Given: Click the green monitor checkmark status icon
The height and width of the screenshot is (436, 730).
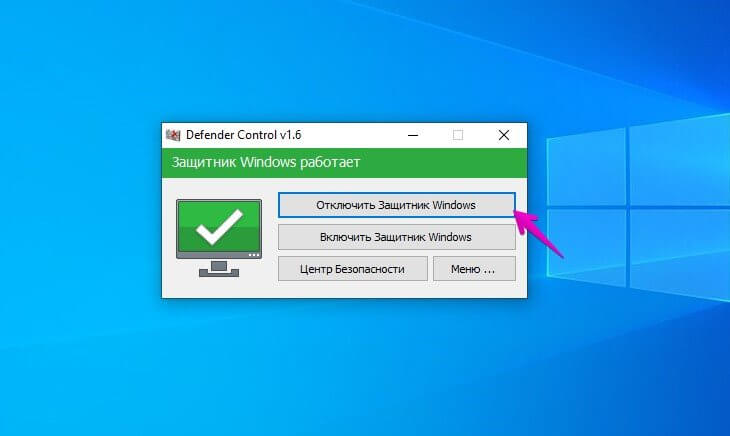Looking at the screenshot, I should click(219, 238).
